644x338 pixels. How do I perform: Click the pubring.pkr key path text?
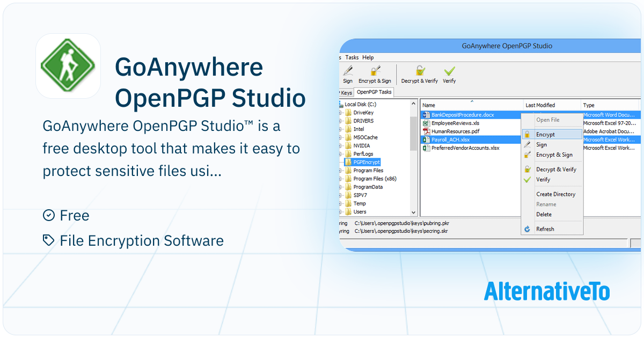click(401, 223)
